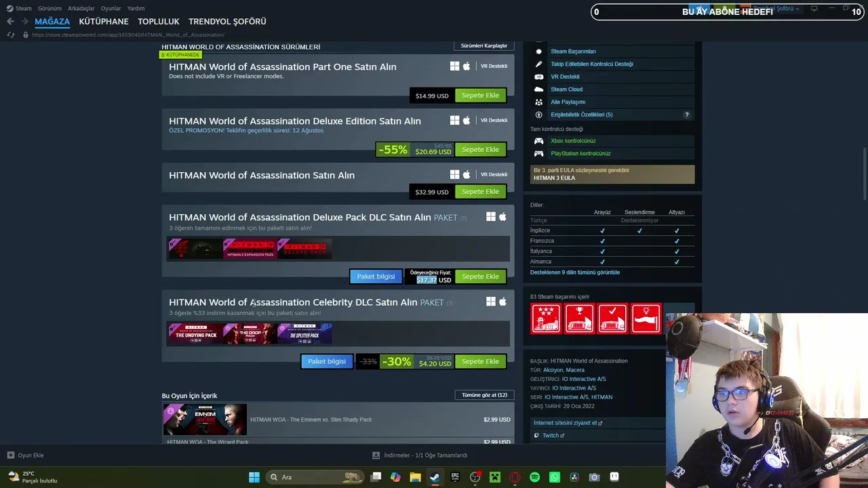Add Celebrity DLC bundle to cart
The image size is (868, 488).
(480, 361)
